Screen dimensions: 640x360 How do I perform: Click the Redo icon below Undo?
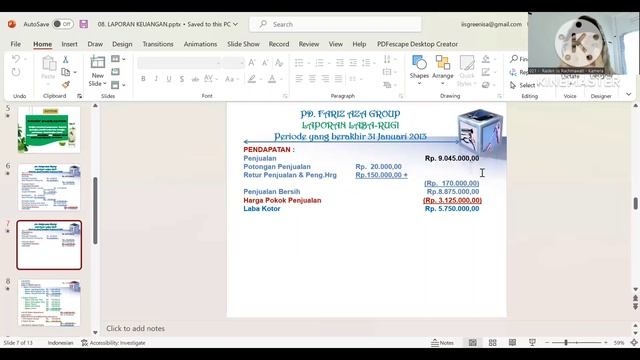[16, 73]
